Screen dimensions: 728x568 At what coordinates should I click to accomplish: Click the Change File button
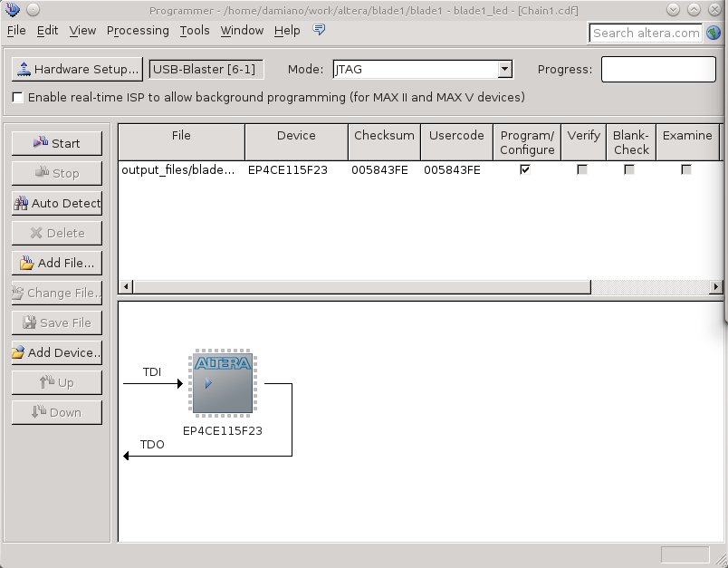(x=57, y=293)
